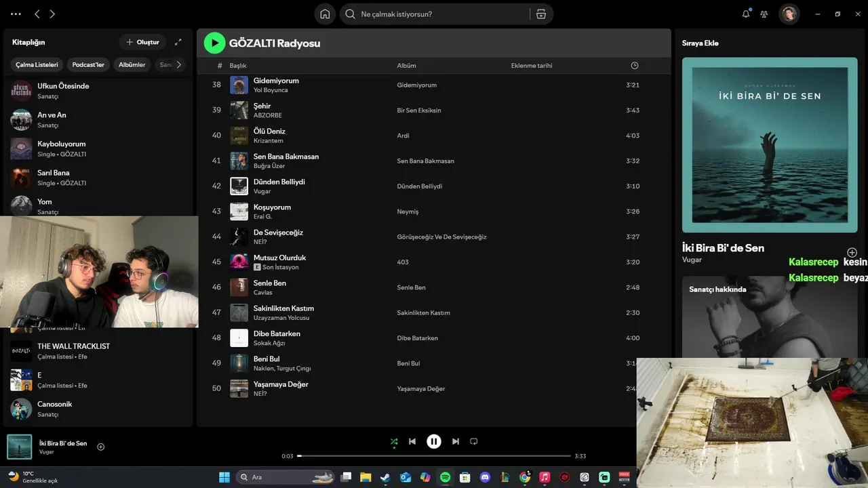Open playlist E by Efe
The height and width of the screenshot is (488, 868).
point(98,380)
